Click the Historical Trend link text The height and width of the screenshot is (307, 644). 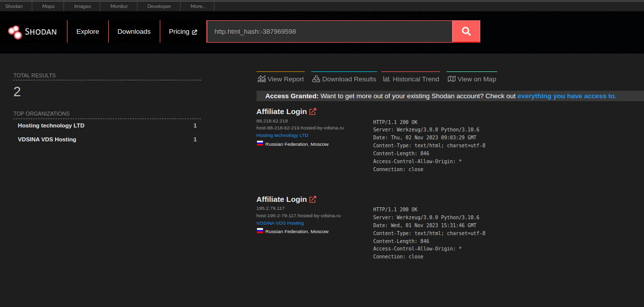coord(416,79)
